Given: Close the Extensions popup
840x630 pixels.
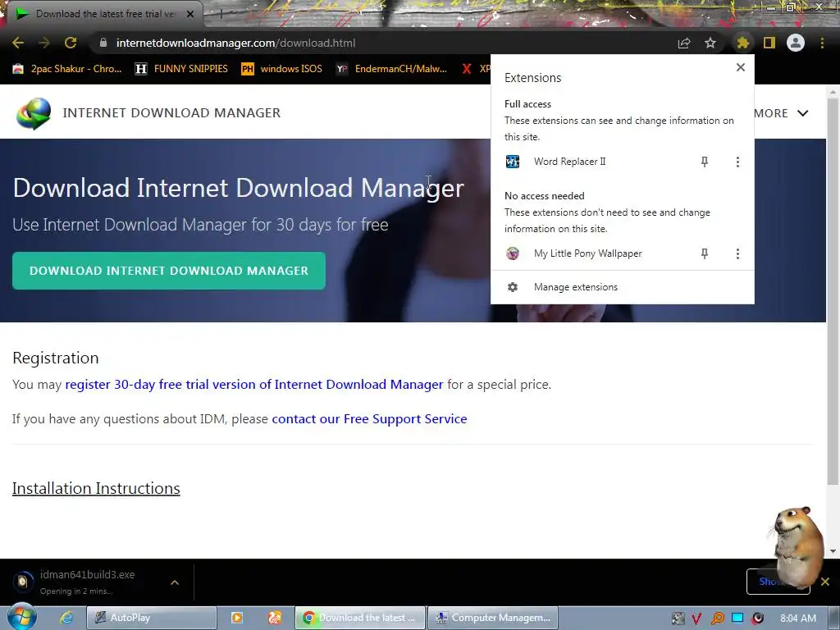Looking at the screenshot, I should coord(741,67).
